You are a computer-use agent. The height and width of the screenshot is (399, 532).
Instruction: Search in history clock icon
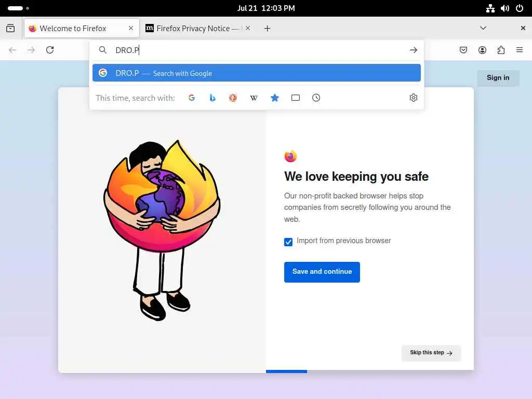pos(316,98)
